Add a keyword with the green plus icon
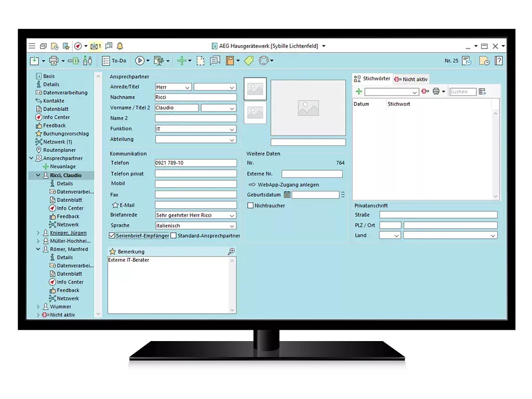The width and height of the screenshot is (532, 399). [x=358, y=92]
